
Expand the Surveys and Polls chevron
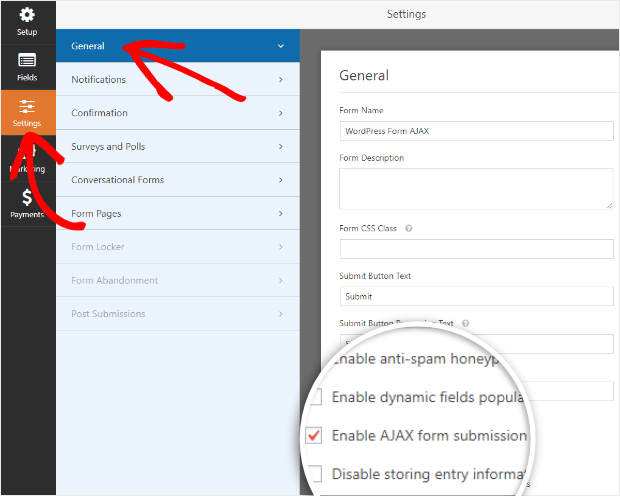(281, 146)
